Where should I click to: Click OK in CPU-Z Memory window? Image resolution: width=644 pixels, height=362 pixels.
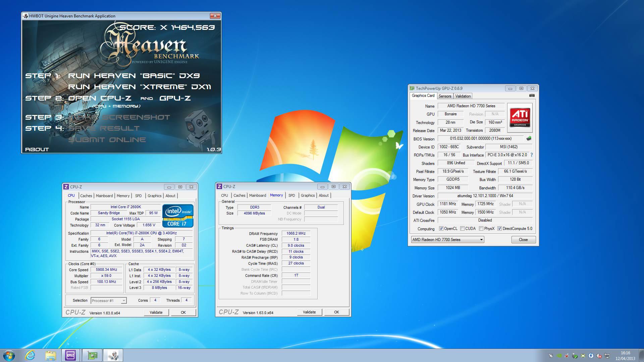[x=336, y=312]
